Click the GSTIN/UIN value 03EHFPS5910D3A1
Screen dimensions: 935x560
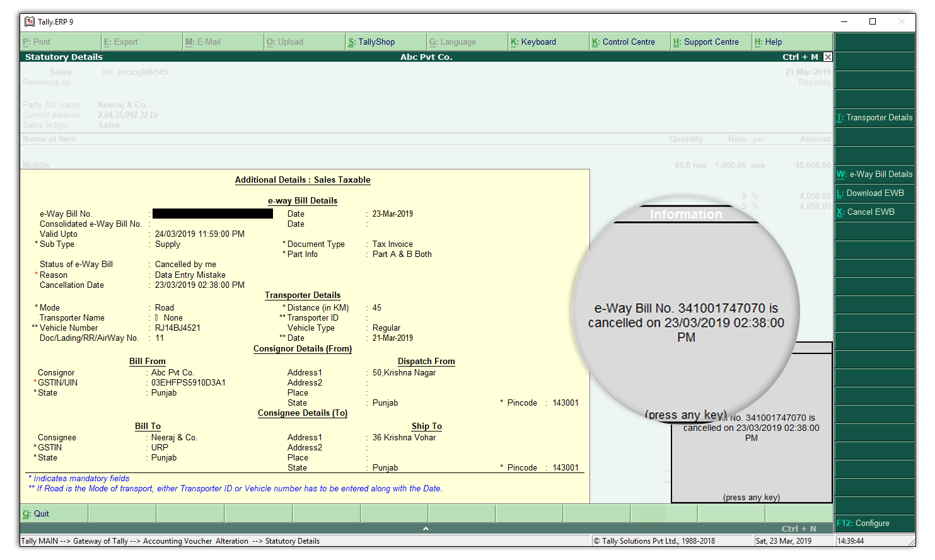coord(189,382)
